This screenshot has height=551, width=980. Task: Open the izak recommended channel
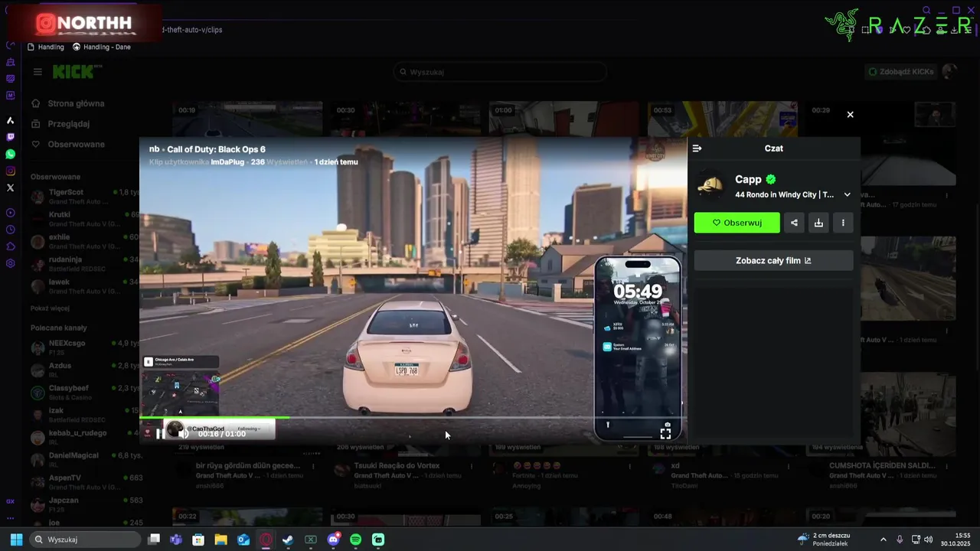pyautogui.click(x=84, y=415)
